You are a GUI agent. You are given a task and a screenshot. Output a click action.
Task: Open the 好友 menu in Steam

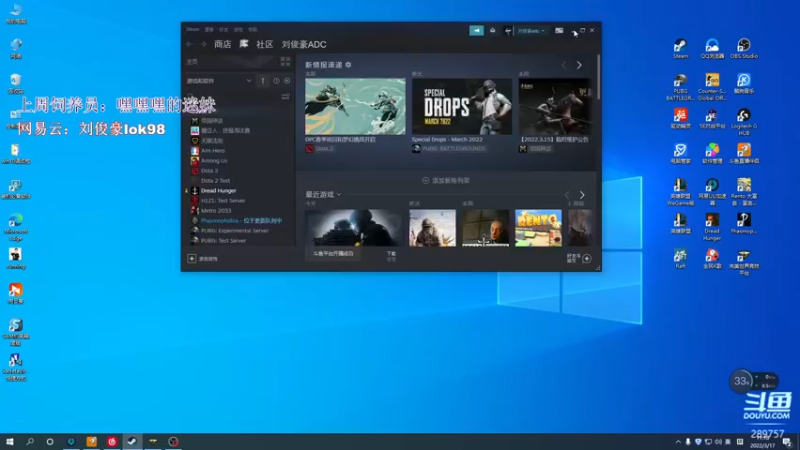coord(223,30)
